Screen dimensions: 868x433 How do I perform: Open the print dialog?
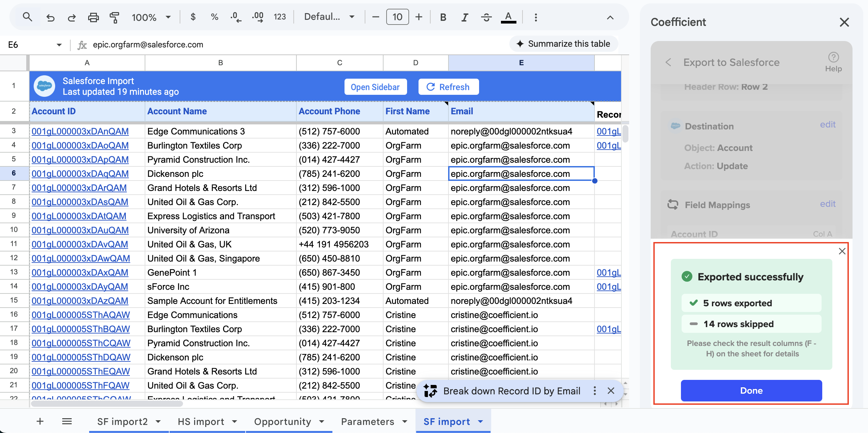click(93, 17)
